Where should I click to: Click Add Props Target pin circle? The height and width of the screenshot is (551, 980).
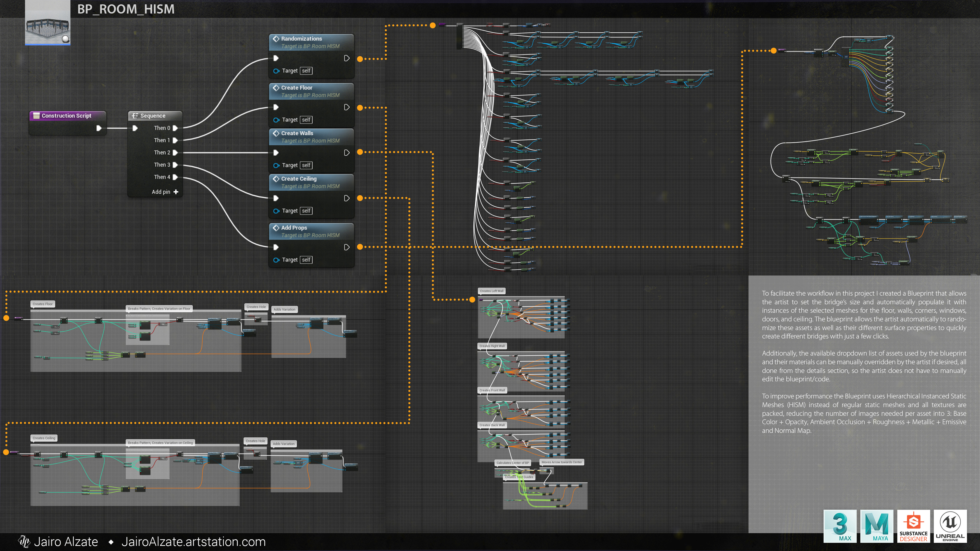point(276,260)
